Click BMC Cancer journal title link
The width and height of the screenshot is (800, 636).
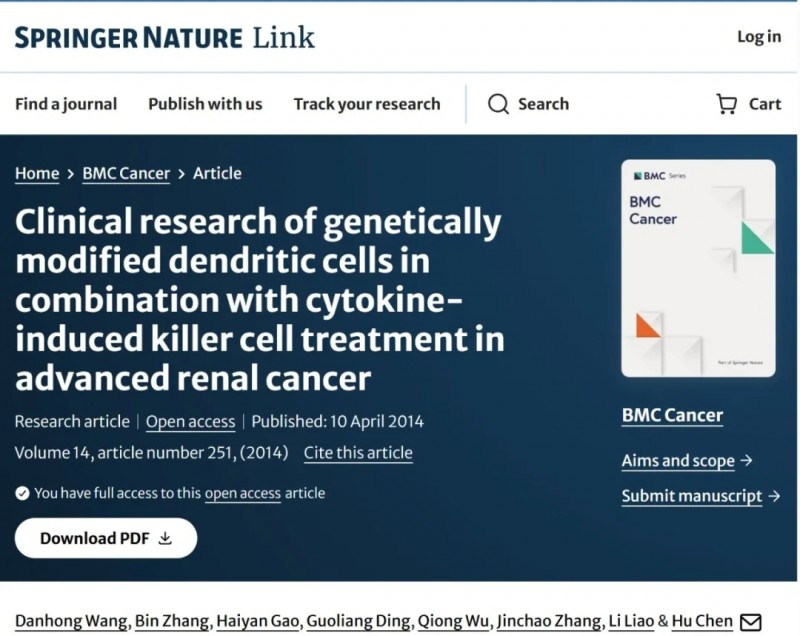tap(672, 415)
